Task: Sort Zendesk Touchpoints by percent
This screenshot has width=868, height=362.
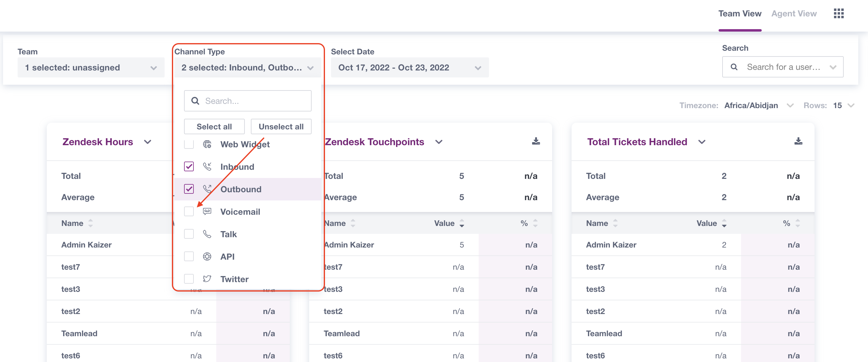Action: click(535, 223)
